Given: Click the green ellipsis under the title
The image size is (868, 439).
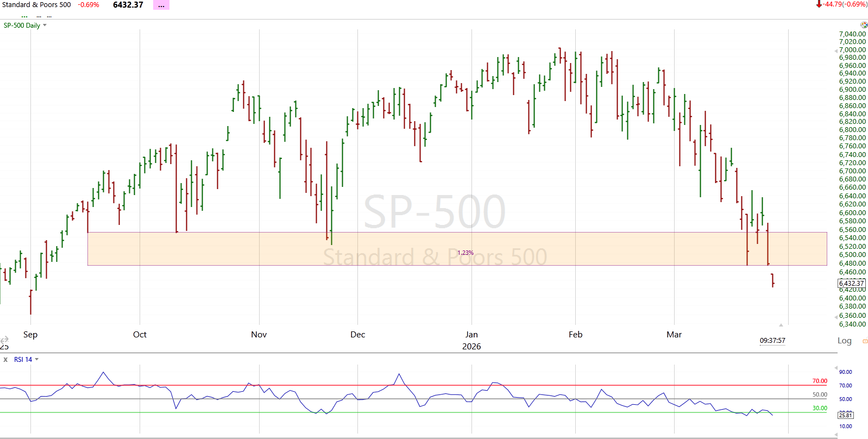Looking at the screenshot, I should 24,16.
